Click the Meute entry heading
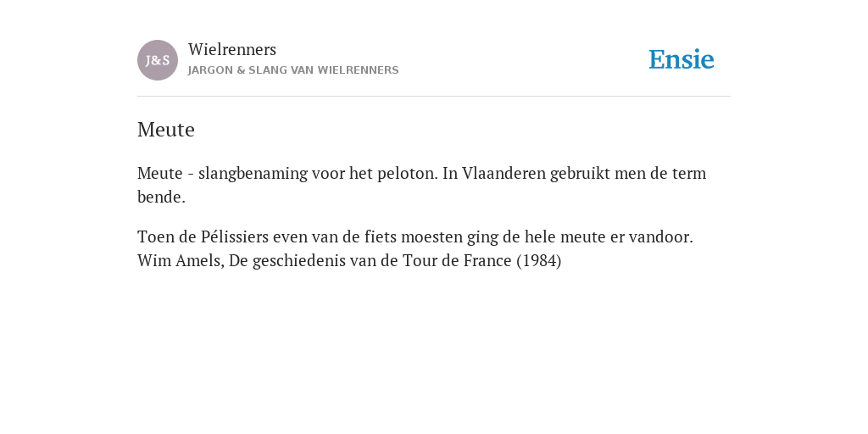The width and height of the screenshot is (868, 434). point(166,130)
